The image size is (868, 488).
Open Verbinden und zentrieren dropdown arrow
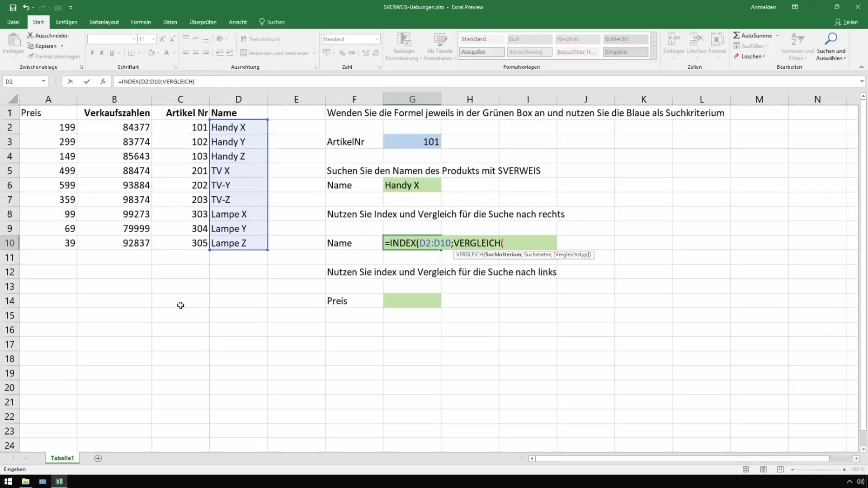[x=314, y=53]
